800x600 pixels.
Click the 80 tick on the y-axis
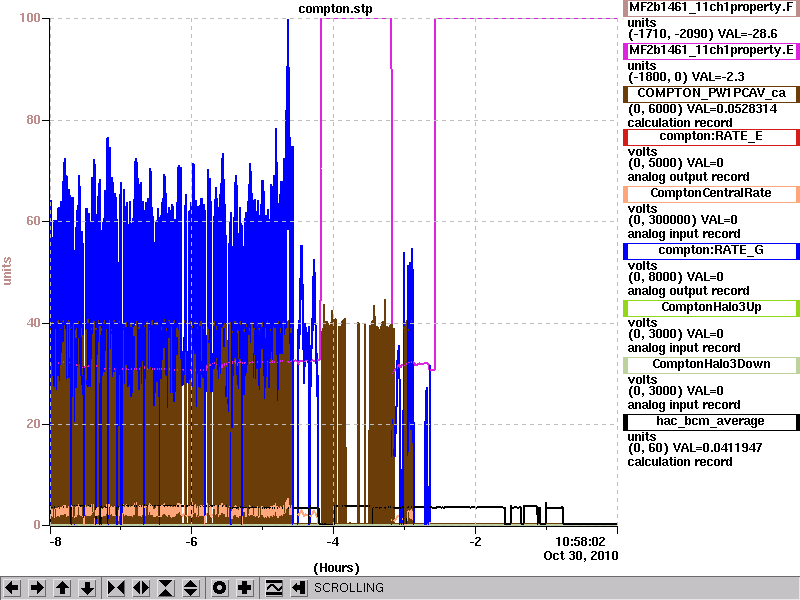[33, 120]
